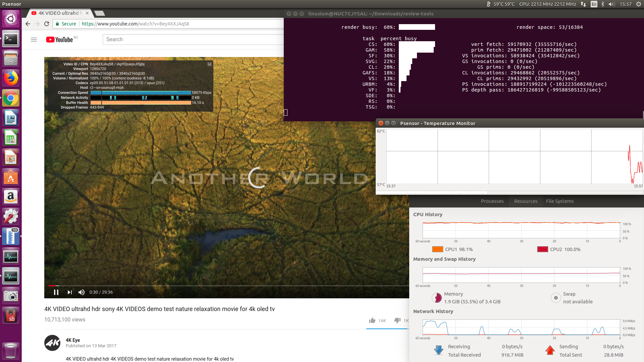The image size is (644, 362).
Task: Open Trash from the launcher
Action: (11, 351)
